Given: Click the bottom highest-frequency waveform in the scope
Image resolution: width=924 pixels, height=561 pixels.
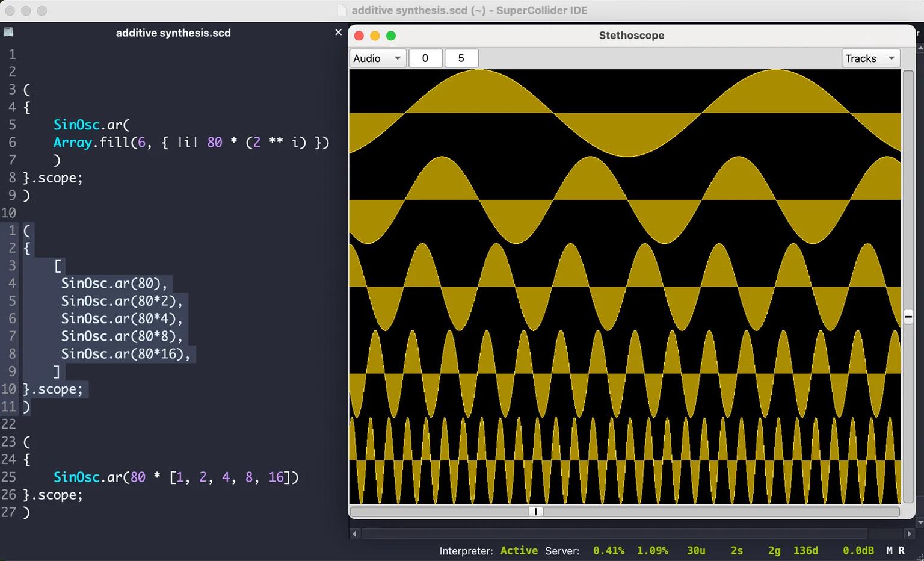Looking at the screenshot, I should 625,460.
